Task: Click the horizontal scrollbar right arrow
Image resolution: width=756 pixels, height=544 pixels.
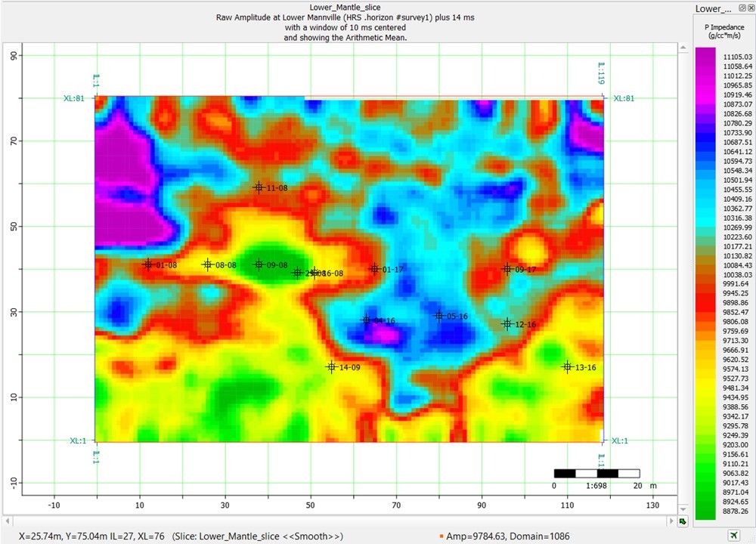Action: click(x=671, y=521)
